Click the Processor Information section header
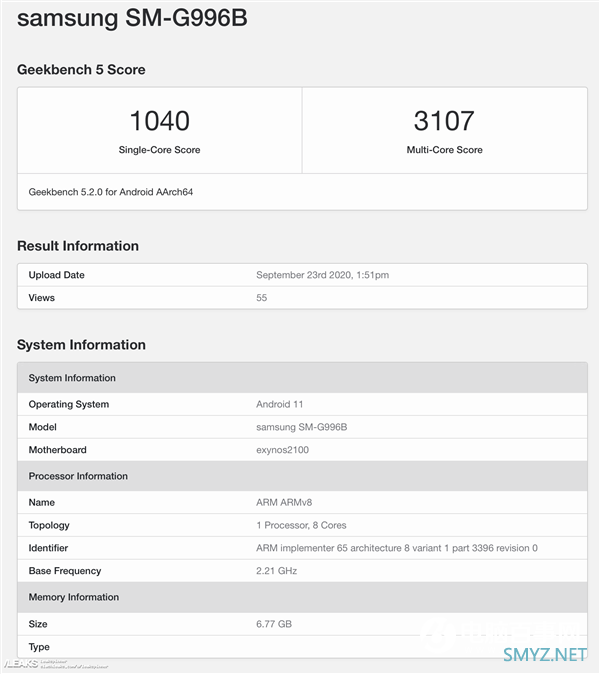 [302, 476]
